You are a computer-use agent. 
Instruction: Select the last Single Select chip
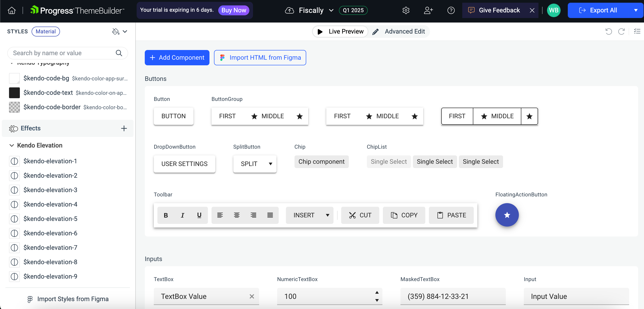coord(481,162)
